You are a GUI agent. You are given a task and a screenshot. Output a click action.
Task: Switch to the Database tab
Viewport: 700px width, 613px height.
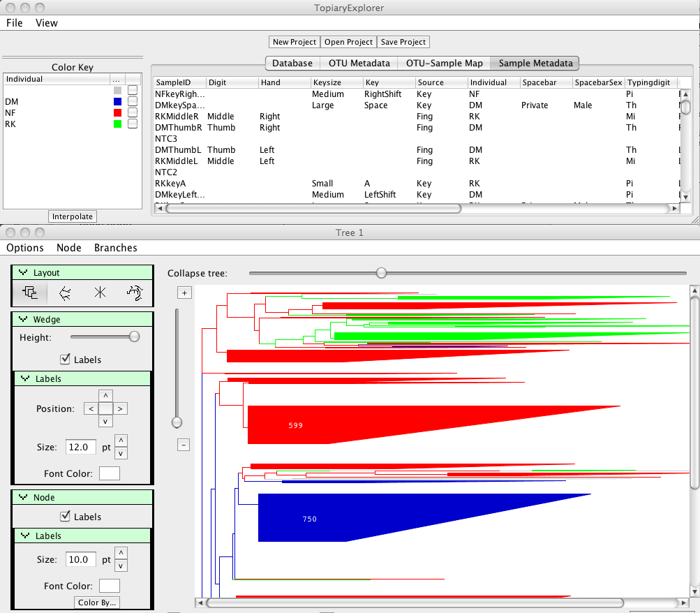292,63
